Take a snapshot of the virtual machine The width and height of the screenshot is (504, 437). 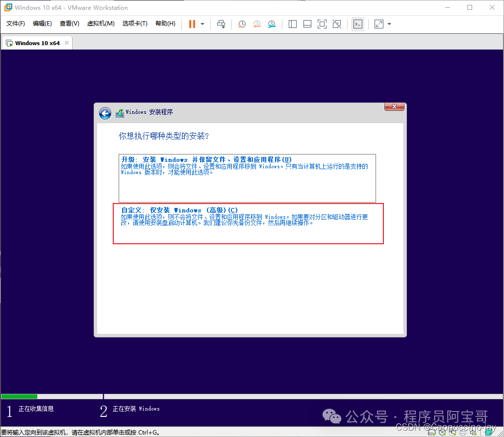(242, 24)
